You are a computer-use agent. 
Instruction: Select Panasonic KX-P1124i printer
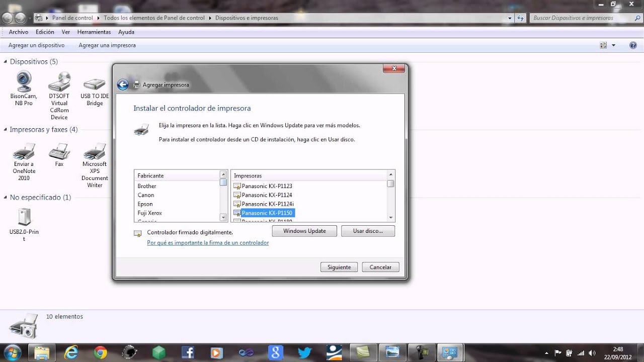pos(264,204)
